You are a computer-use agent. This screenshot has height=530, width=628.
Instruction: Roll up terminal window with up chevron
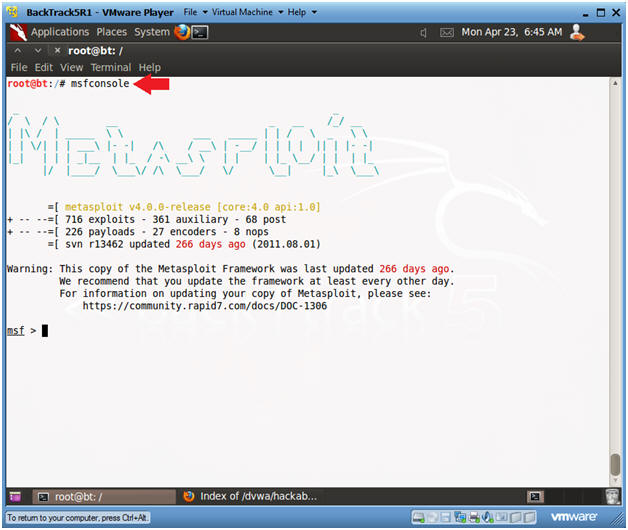click(x=18, y=50)
